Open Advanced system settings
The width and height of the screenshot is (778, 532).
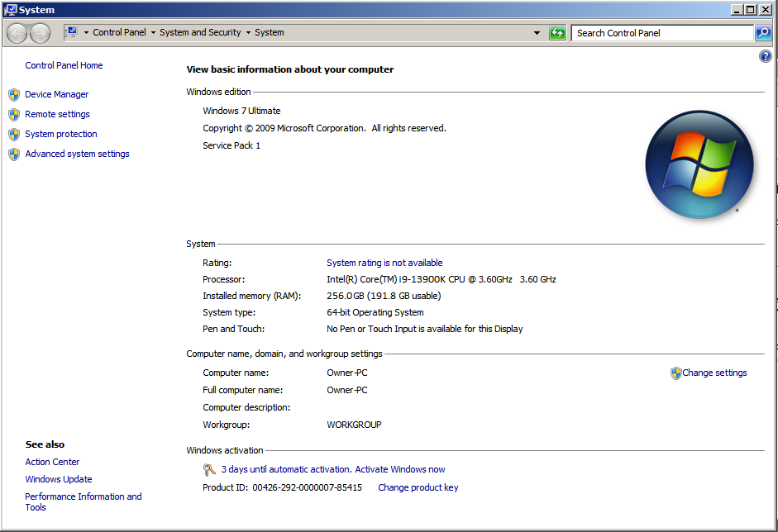pos(77,154)
